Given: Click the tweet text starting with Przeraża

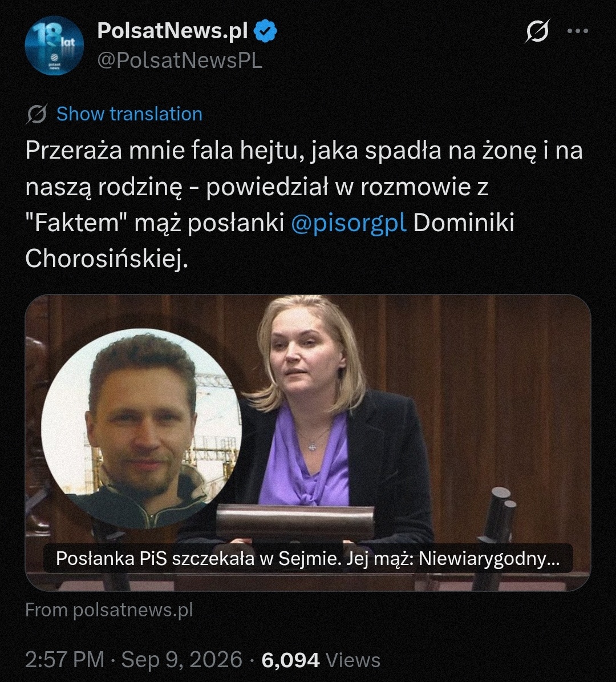Looking at the screenshot, I should click(x=304, y=204).
